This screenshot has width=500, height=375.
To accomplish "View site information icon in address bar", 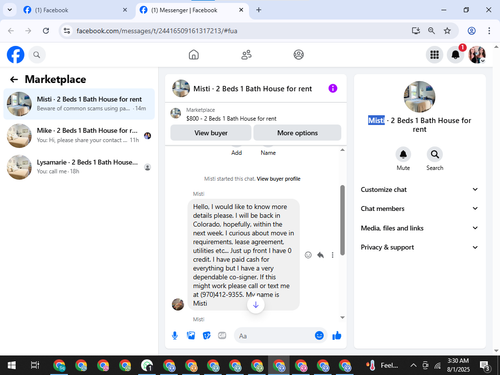I will click(x=67, y=31).
